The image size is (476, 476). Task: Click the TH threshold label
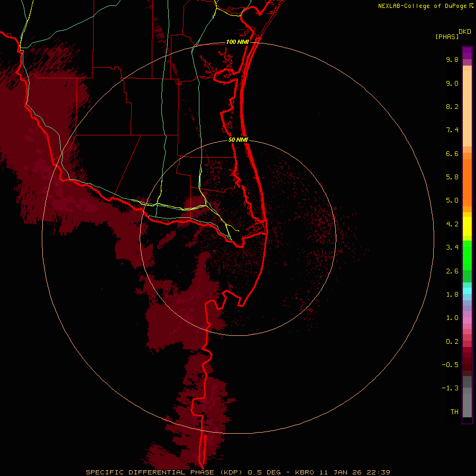(x=454, y=412)
